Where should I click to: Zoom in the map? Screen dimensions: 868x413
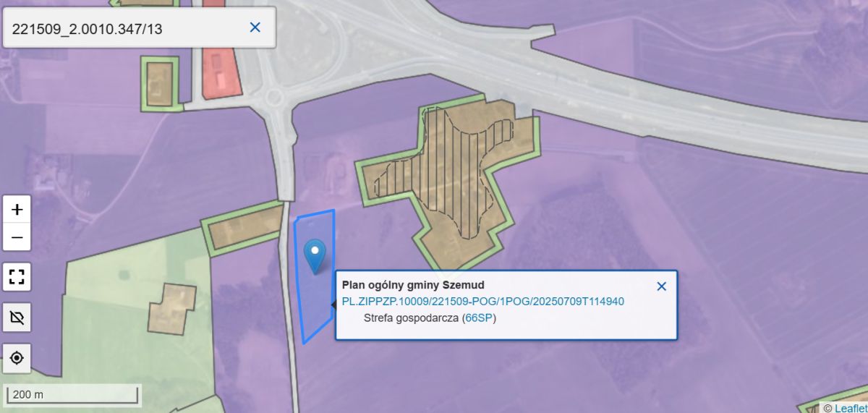pos(17,210)
